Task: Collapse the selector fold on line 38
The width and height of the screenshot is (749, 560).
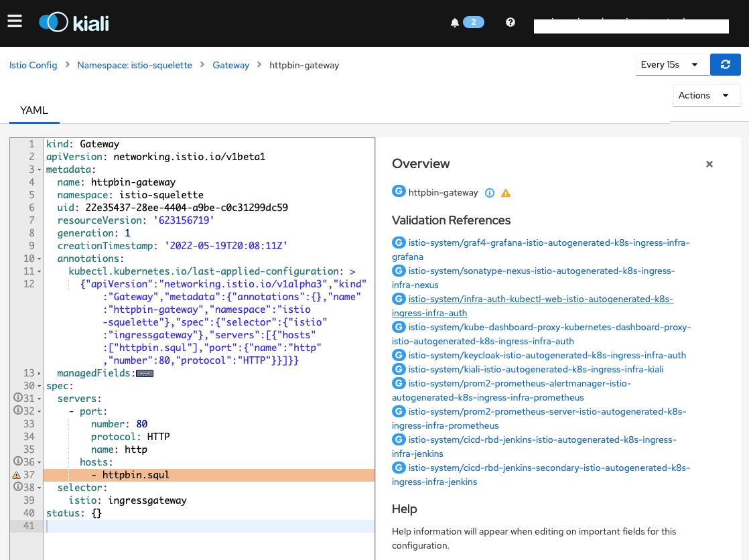Action: point(39,488)
